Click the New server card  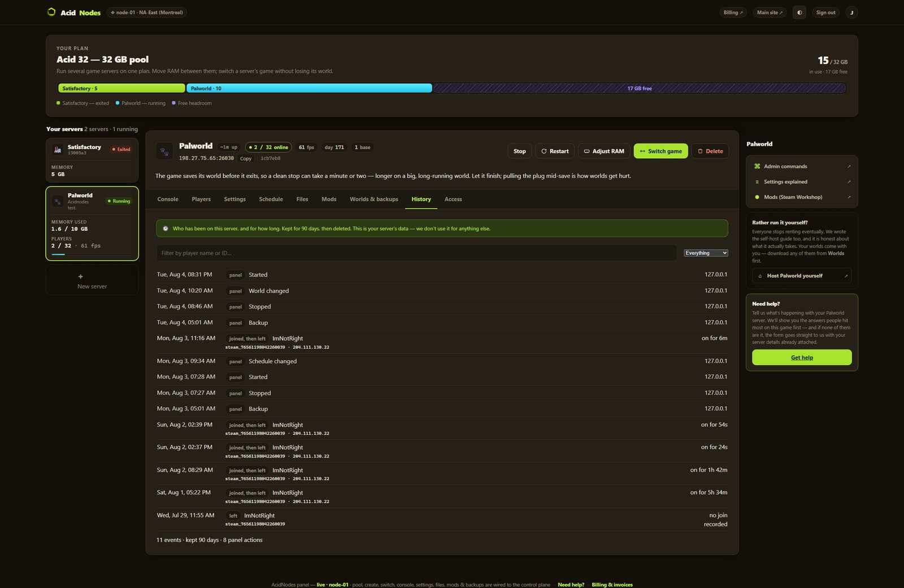[x=92, y=281]
